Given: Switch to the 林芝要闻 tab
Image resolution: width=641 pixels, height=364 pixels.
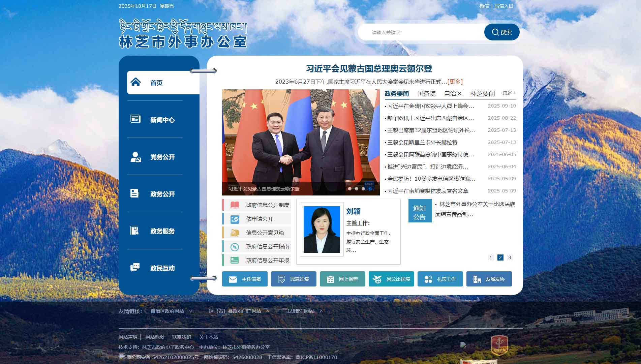Looking at the screenshot, I should (x=483, y=94).
